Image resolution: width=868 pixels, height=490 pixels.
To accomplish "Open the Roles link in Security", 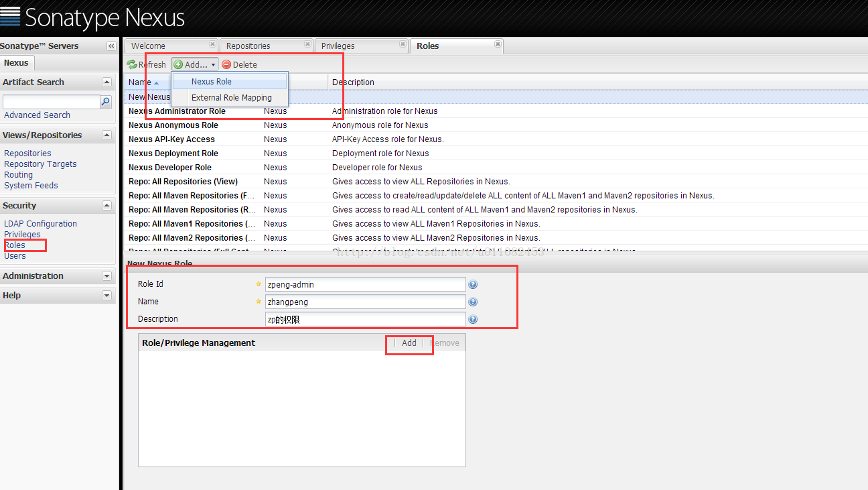I will (x=15, y=245).
